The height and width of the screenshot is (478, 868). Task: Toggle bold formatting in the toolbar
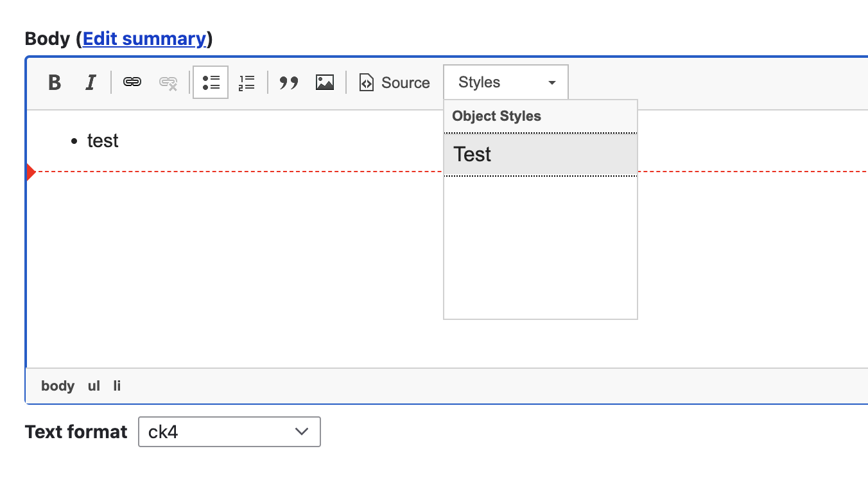pos(55,83)
